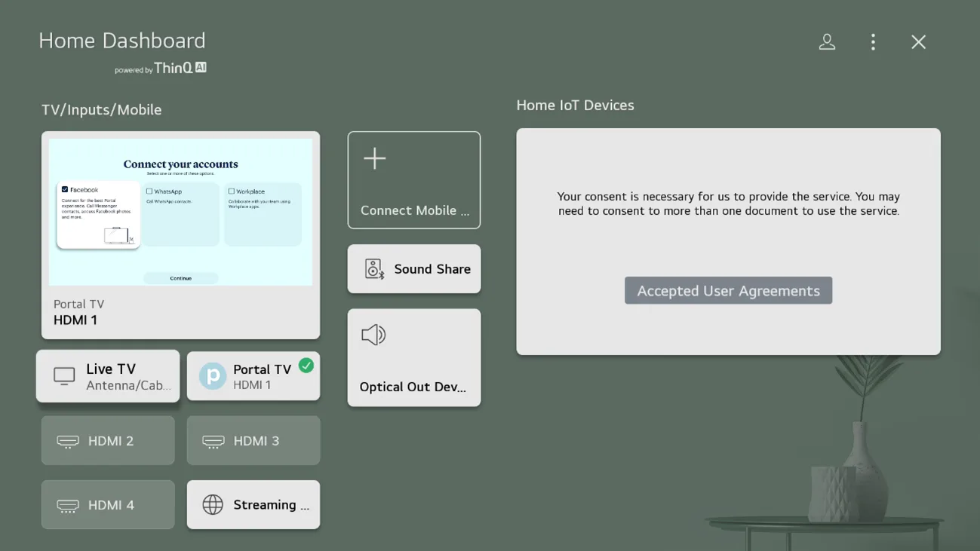
Task: Click the HDMI 2 port icon
Action: click(x=68, y=441)
